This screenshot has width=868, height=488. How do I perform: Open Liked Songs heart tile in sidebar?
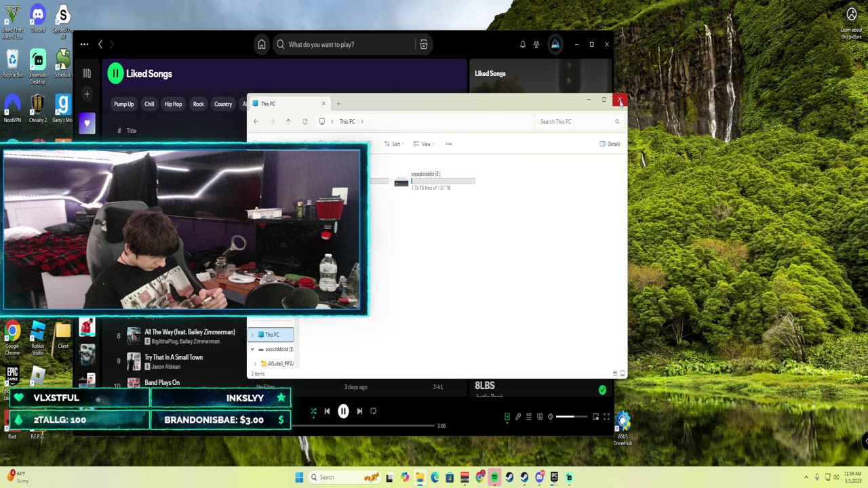click(87, 123)
